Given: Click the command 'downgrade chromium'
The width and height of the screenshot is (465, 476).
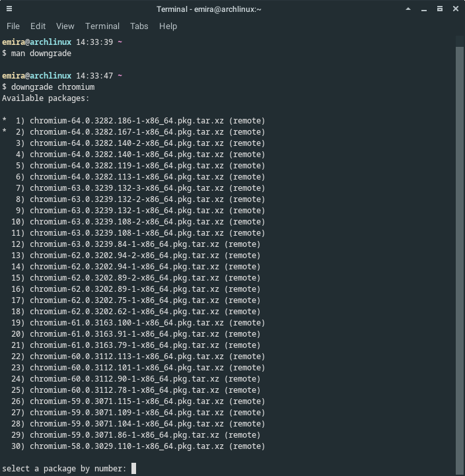Looking at the screenshot, I should click(53, 87).
